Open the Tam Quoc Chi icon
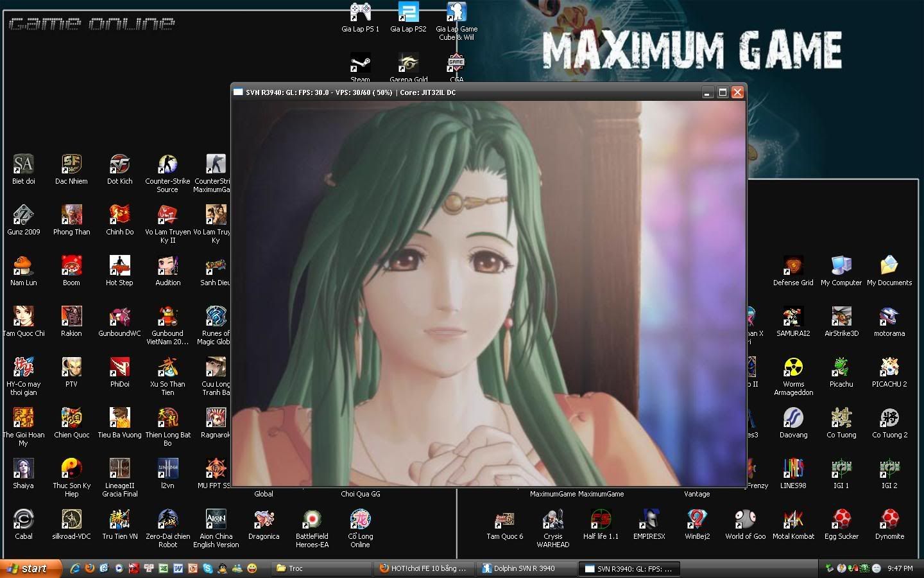The width and height of the screenshot is (924, 578). 23,317
